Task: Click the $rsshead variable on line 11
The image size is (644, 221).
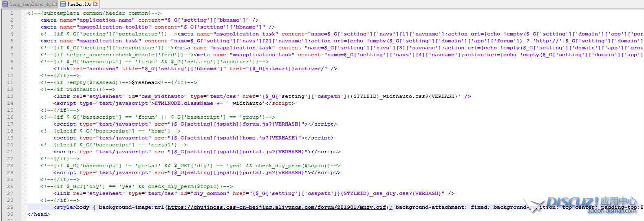Action: coord(145,82)
